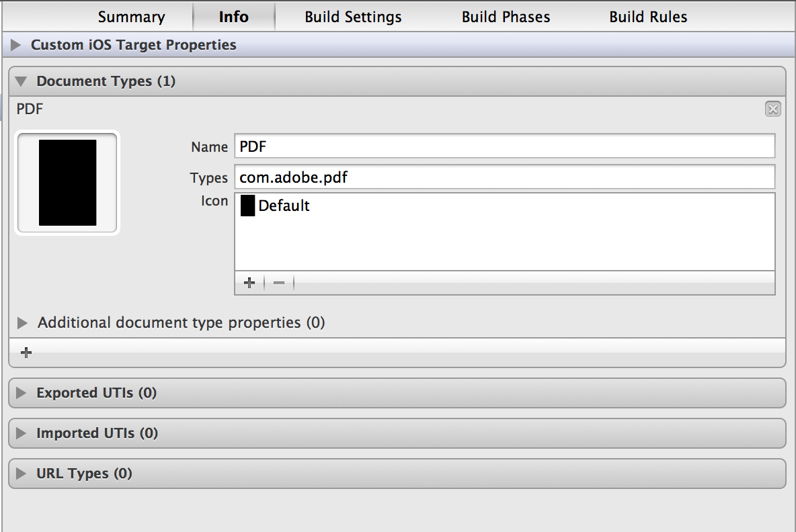Viewport: 796px width, 532px height.
Task: Switch to the Summary tab
Action: pos(131,17)
